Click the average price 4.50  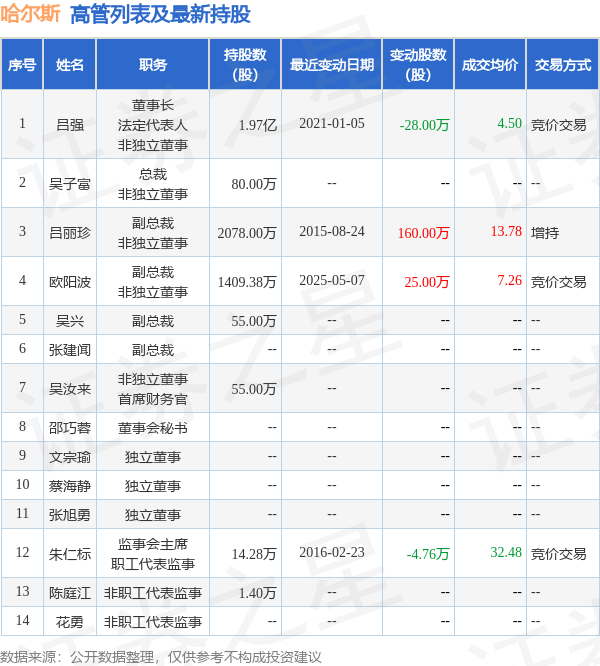pyautogui.click(x=509, y=123)
